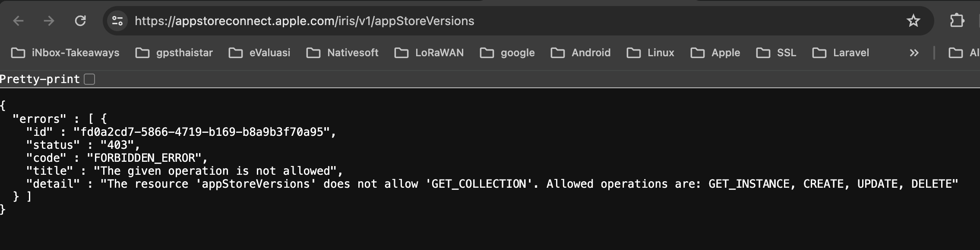Open the LoRaWAN bookmarks folder
Viewport: 980px width, 250px height.
(429, 53)
